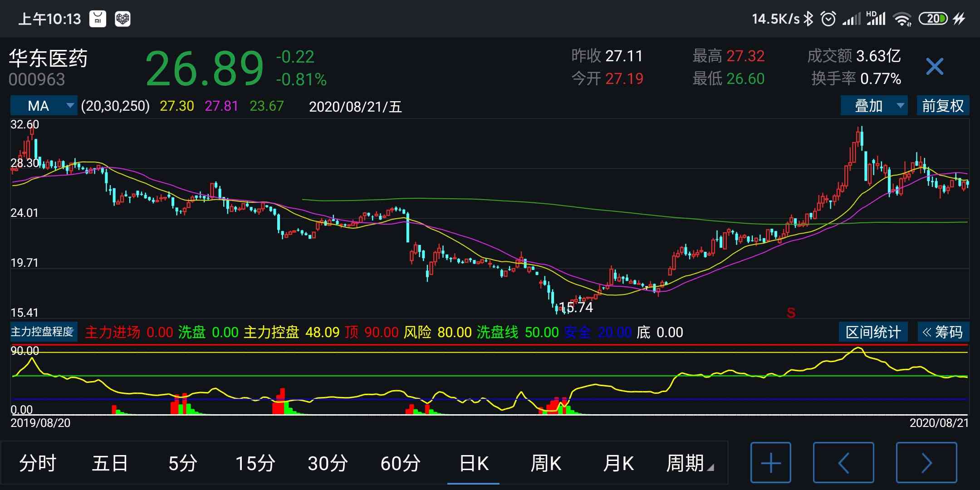Close the stock chart with the X icon
The image size is (980, 490).
click(934, 67)
